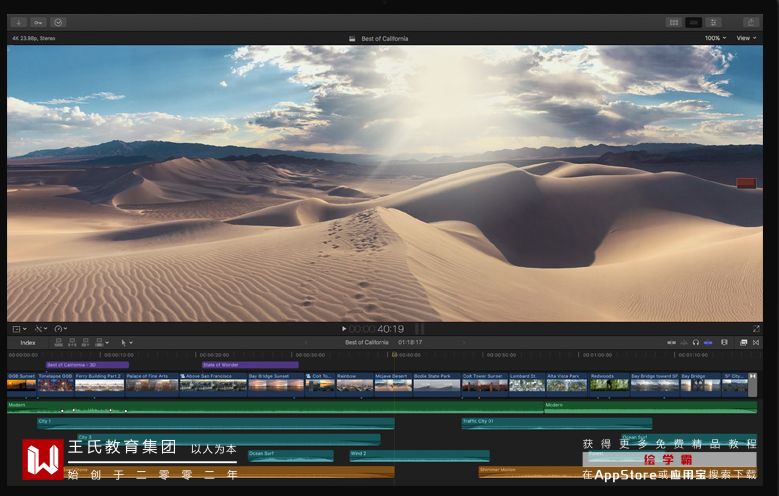This screenshot has width=779, height=496.
Task: Click Connect clip to primary storyline icon
Action: 59,342
